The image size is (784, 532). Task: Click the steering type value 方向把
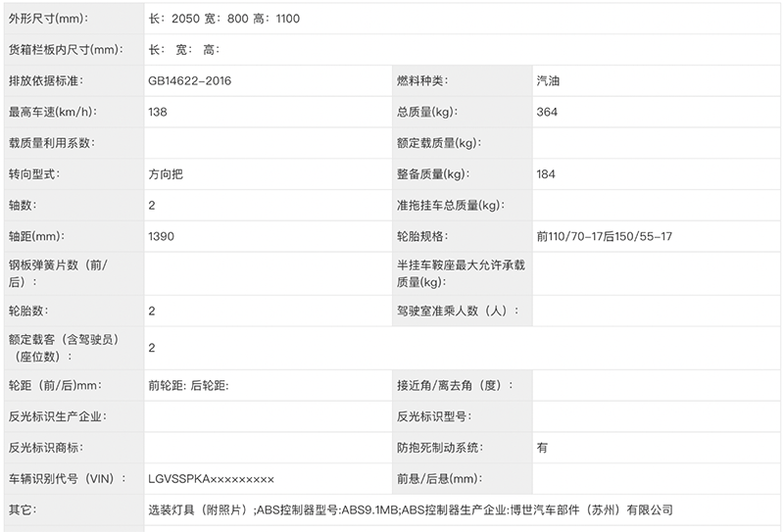pyautogui.click(x=166, y=174)
